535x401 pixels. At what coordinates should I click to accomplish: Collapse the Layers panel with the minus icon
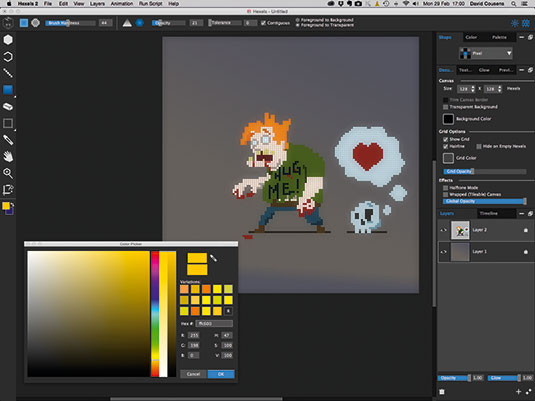tap(522, 214)
